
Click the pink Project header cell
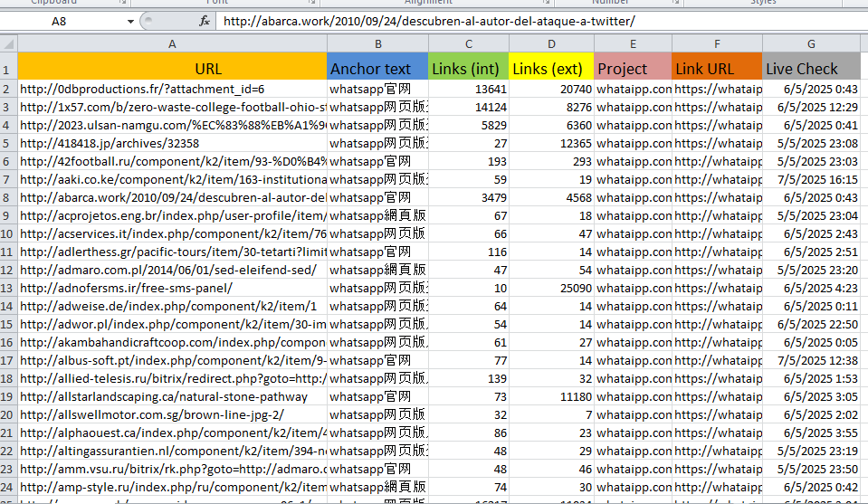coord(633,66)
